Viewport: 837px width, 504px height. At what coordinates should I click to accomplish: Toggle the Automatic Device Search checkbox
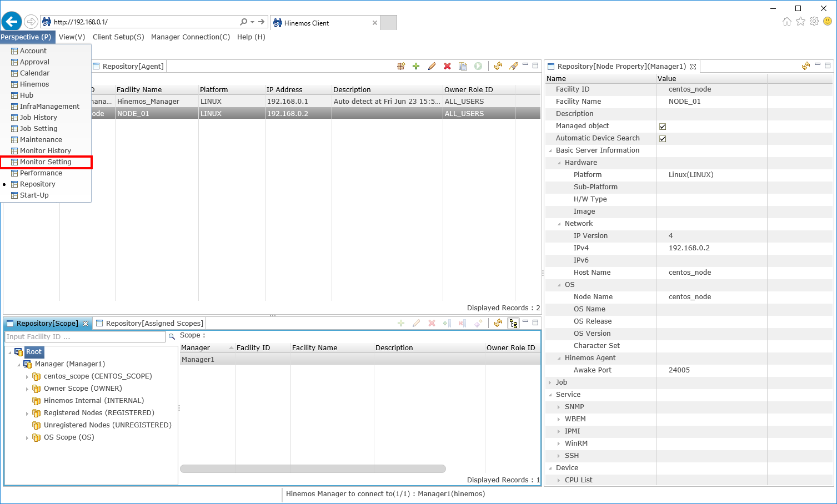(x=663, y=139)
